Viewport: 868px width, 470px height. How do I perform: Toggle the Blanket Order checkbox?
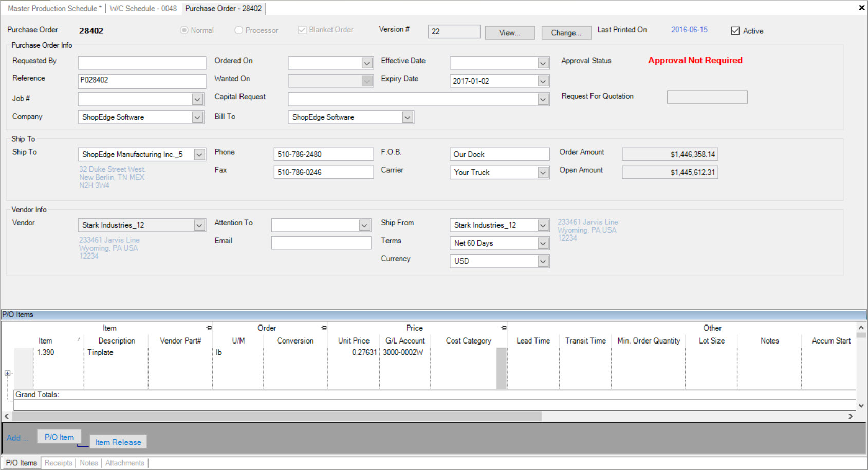[302, 30]
